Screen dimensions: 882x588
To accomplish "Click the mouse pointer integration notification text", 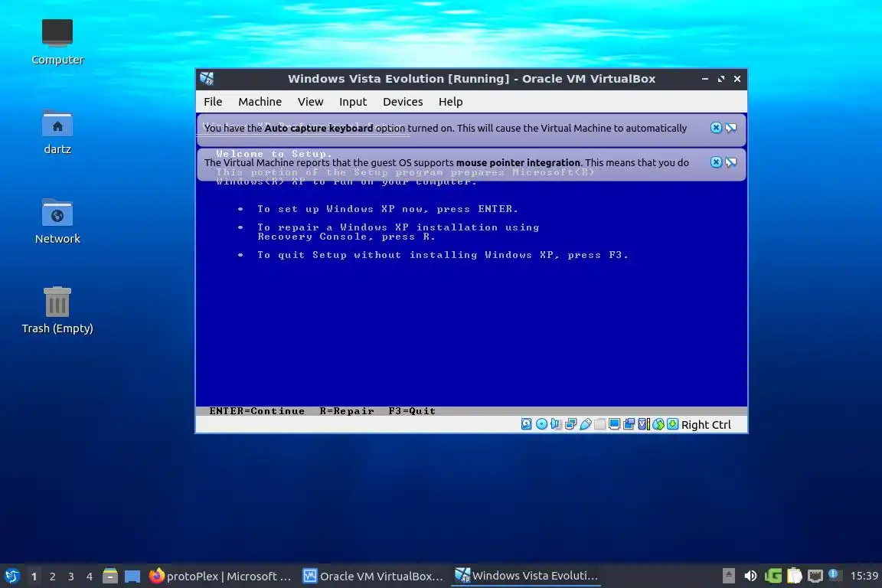I will click(x=446, y=162).
